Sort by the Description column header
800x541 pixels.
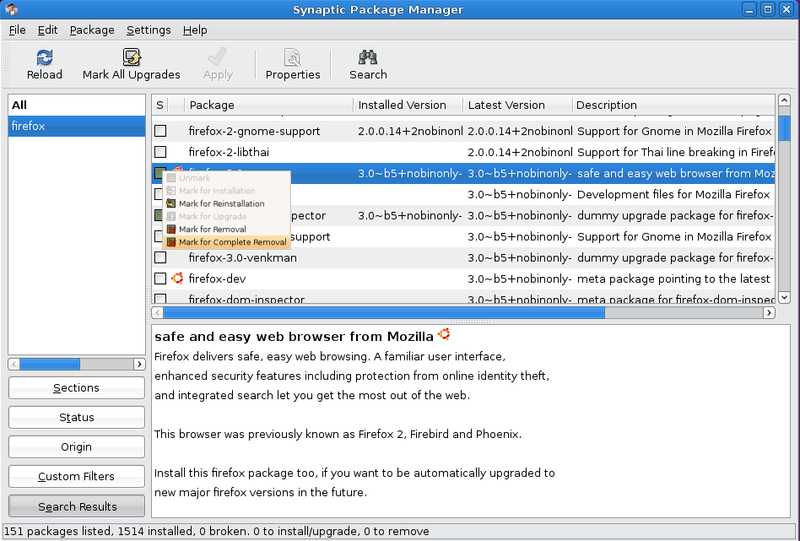pos(673,105)
